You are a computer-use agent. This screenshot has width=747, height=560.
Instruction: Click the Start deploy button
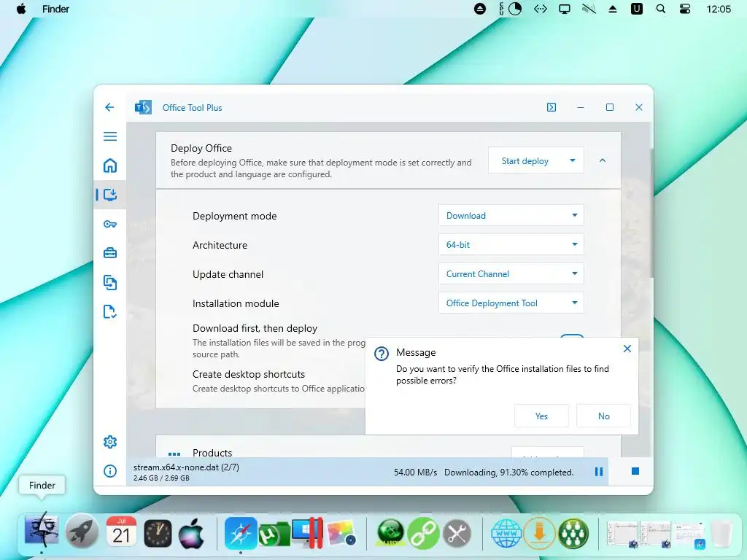coord(525,161)
